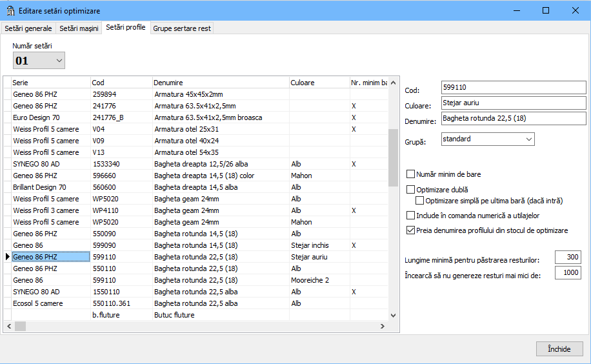Switch to the Setări mașini tab

(79, 28)
